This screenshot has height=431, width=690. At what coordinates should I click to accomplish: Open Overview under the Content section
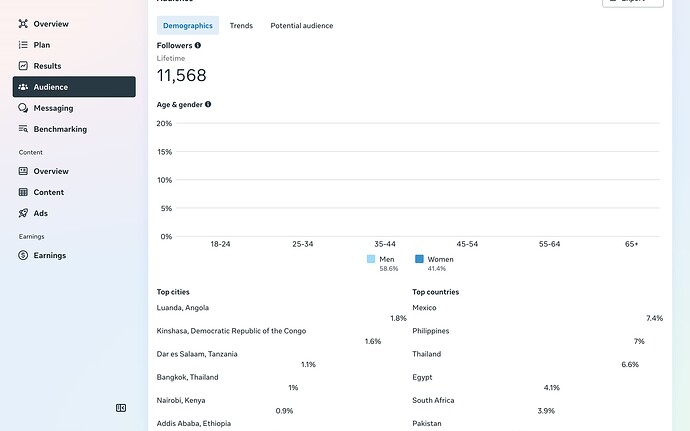(x=23, y=171)
